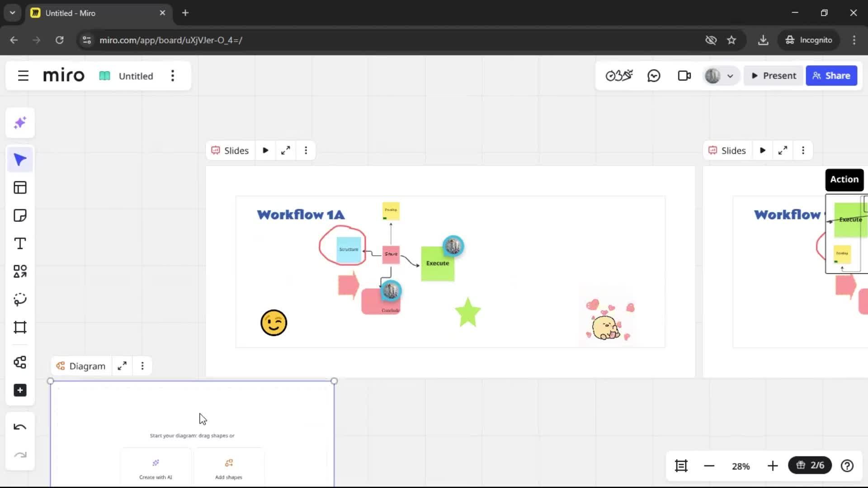Pick the Text tool
868x488 pixels.
tap(20, 244)
